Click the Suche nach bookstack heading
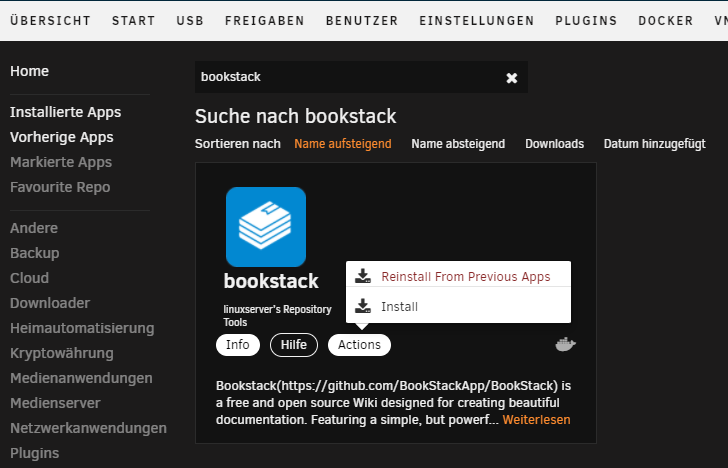The width and height of the screenshot is (728, 468). tap(295, 116)
